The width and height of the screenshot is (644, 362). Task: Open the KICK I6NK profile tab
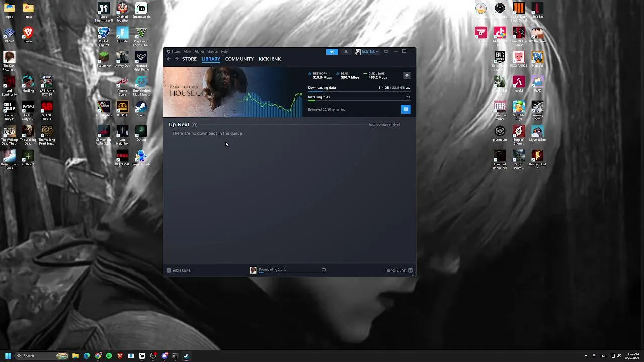pos(270,59)
